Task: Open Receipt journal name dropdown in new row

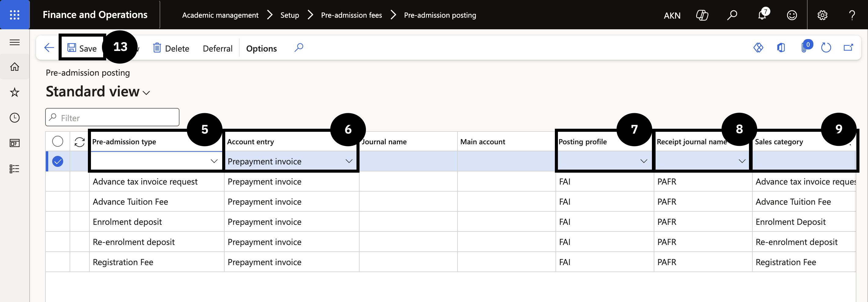Action: tap(742, 161)
